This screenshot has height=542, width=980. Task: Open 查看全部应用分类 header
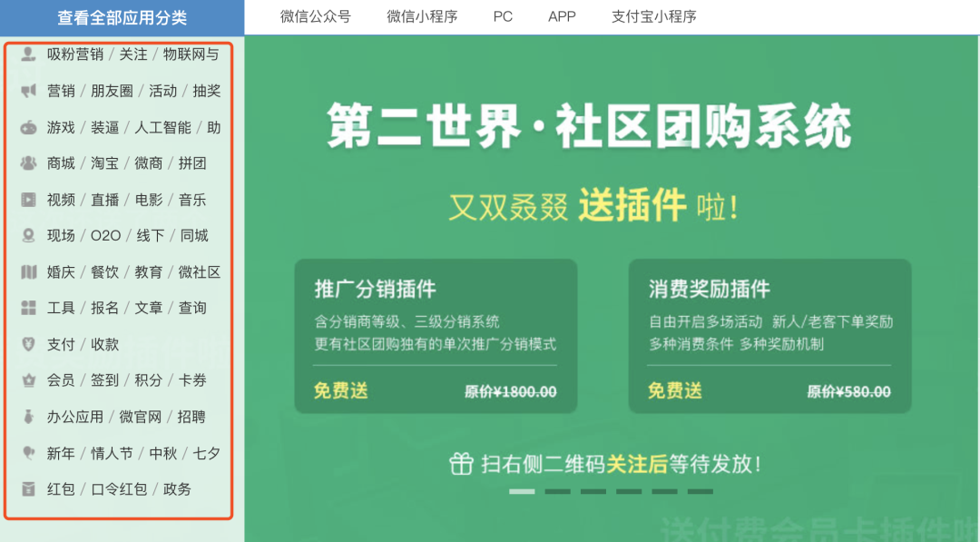pos(122,17)
